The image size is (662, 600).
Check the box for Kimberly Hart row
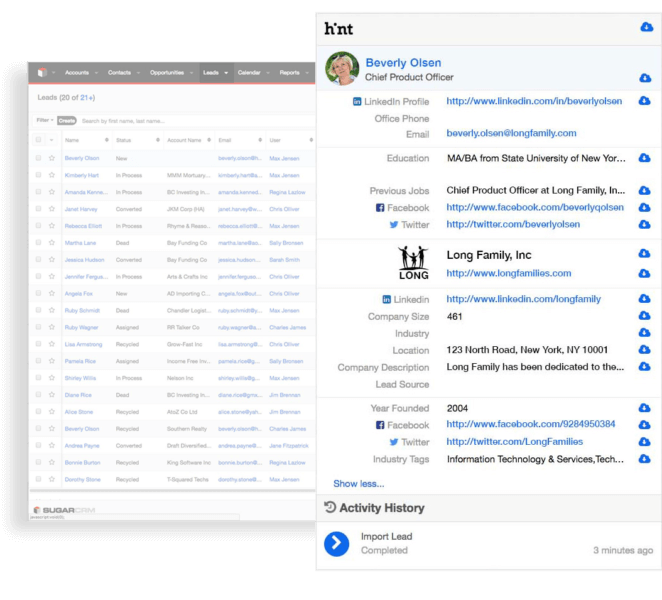tap(38, 175)
